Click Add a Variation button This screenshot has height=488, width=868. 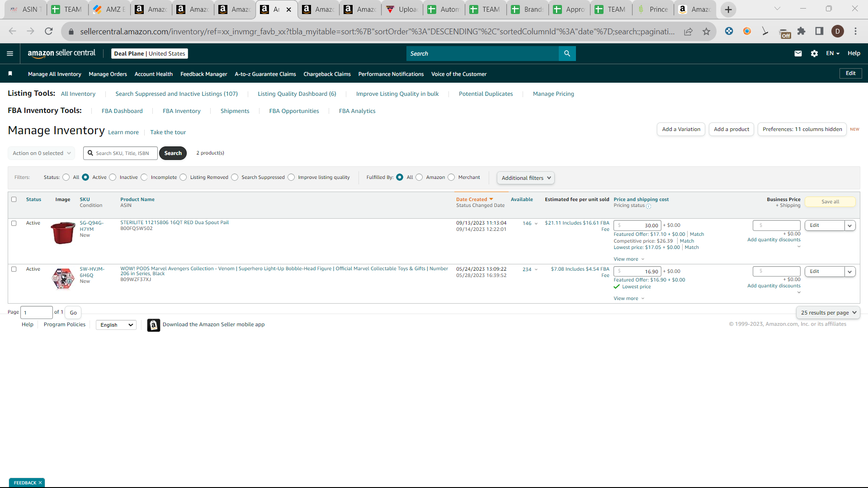pyautogui.click(x=681, y=129)
